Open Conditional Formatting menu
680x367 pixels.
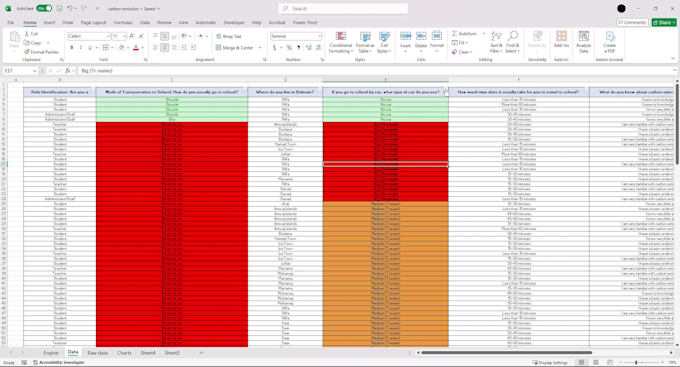(x=341, y=42)
